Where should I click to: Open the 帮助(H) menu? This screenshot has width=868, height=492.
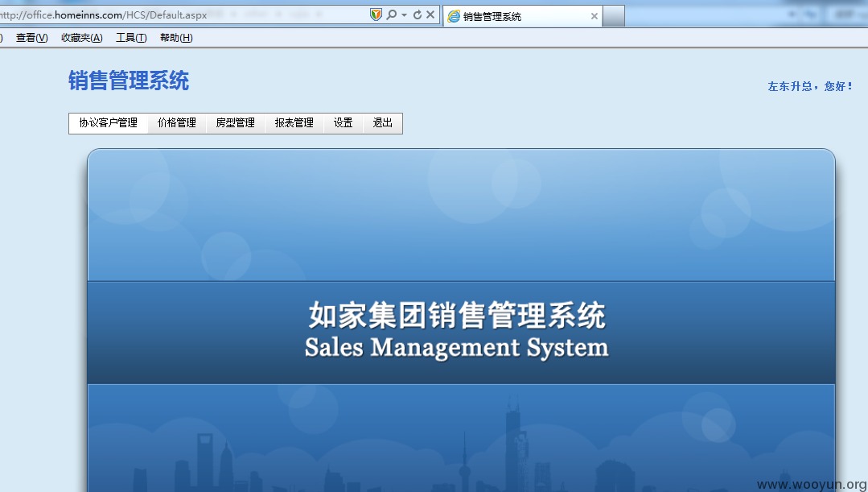176,38
